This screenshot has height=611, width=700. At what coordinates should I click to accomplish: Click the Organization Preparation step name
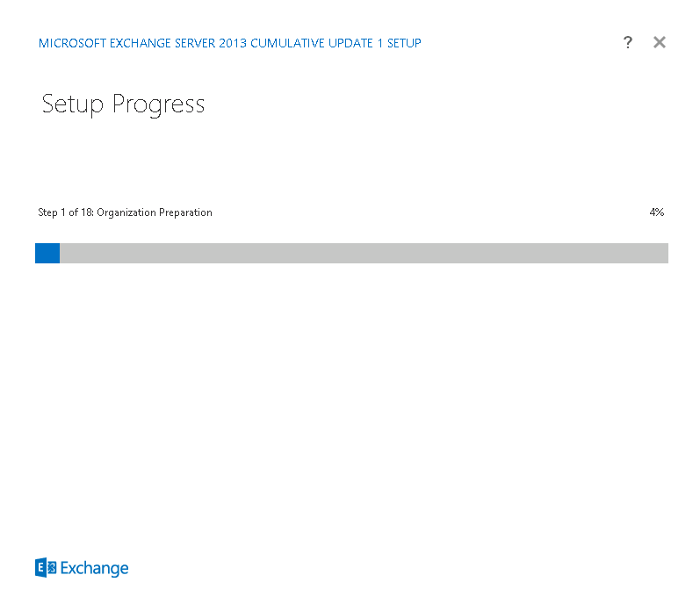click(x=155, y=212)
